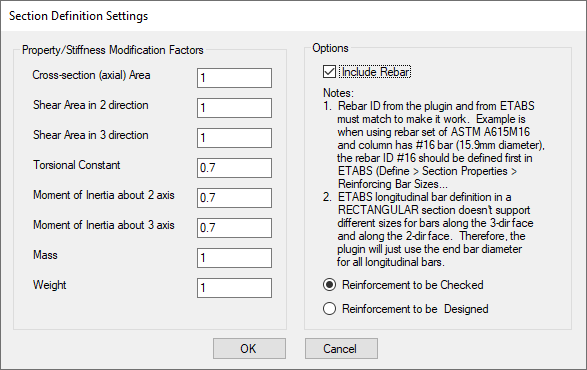
Task: Click the Notes: heading text
Action: (338, 93)
